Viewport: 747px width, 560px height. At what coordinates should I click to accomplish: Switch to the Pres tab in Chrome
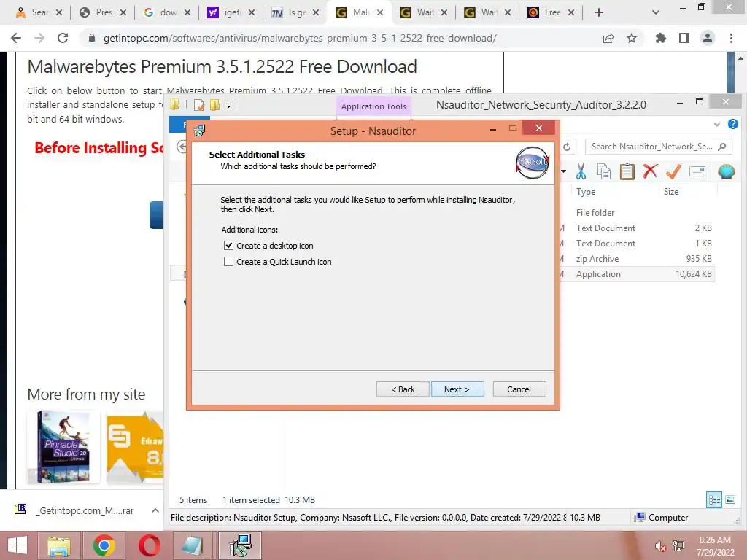102,12
